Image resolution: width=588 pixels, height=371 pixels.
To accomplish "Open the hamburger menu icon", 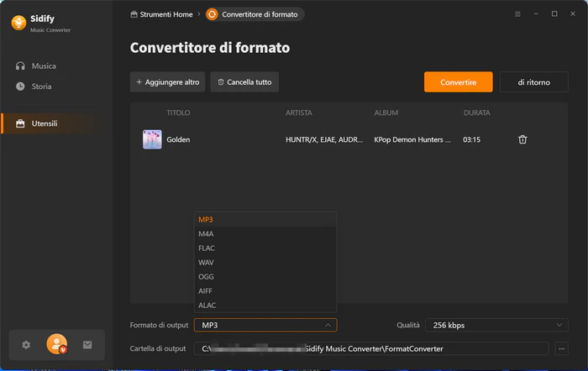I will pyautogui.click(x=517, y=14).
